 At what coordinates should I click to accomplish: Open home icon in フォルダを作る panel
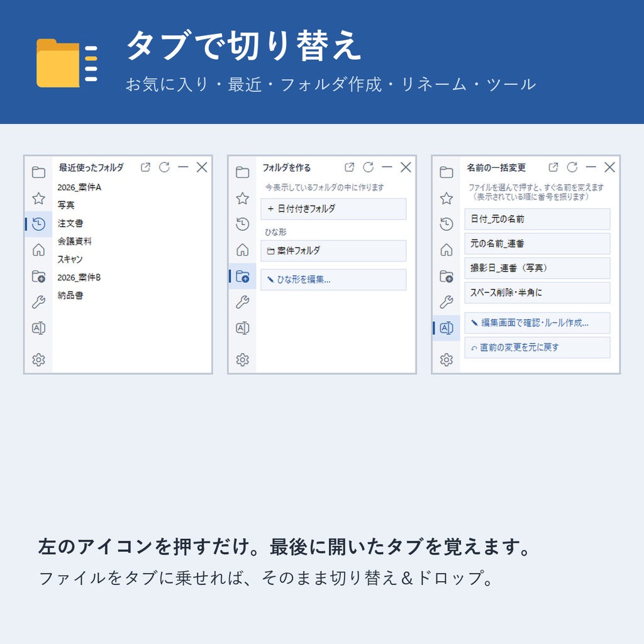pos(242,250)
